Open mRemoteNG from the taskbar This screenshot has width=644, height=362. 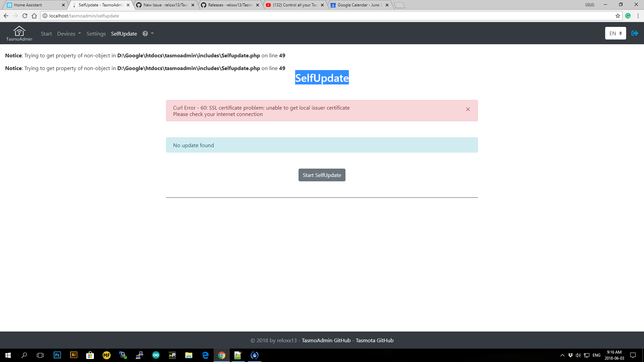click(x=172, y=355)
